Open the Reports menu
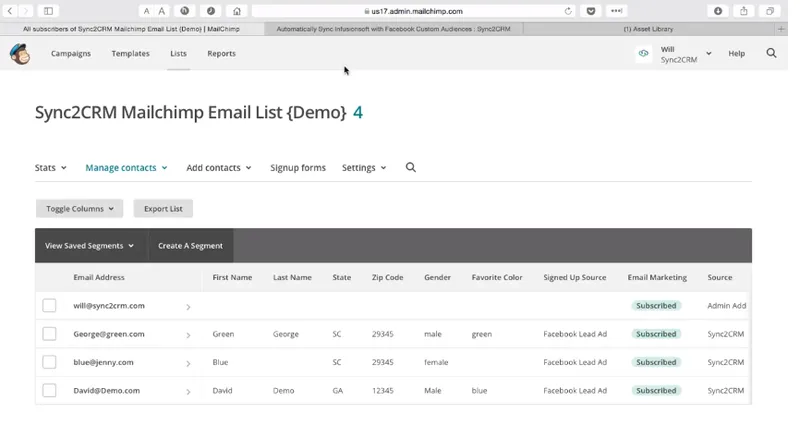 (221, 53)
